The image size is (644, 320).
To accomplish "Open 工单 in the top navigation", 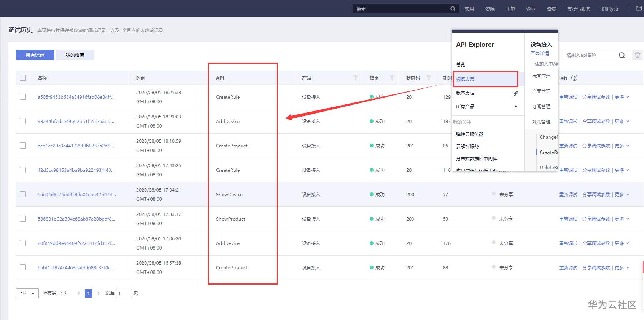I will click(x=510, y=9).
